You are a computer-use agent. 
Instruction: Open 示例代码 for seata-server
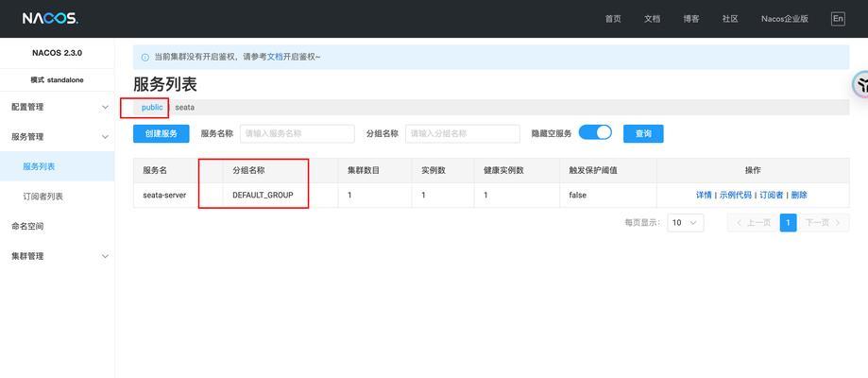tap(736, 195)
